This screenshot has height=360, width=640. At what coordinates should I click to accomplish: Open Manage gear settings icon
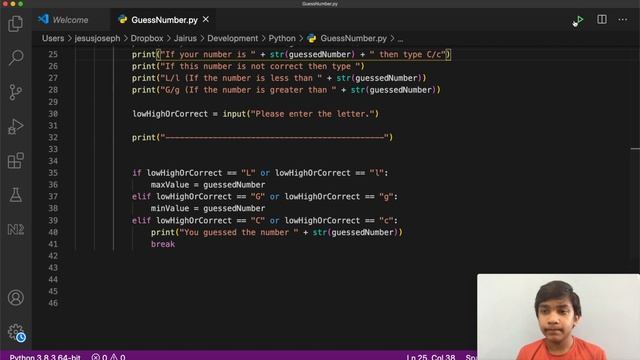[16, 332]
